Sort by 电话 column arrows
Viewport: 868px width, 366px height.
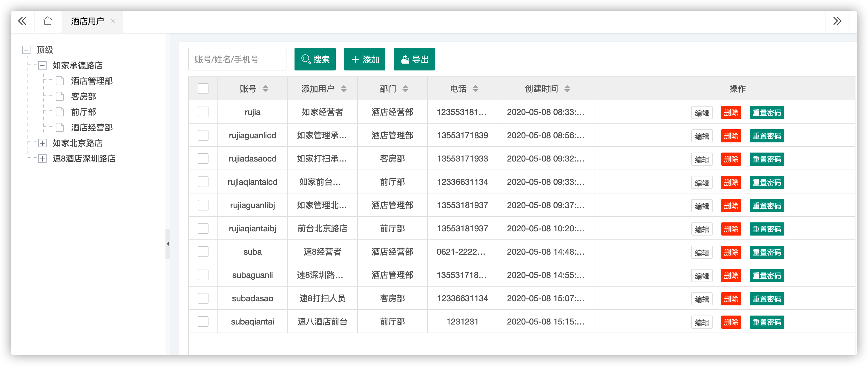(x=476, y=89)
